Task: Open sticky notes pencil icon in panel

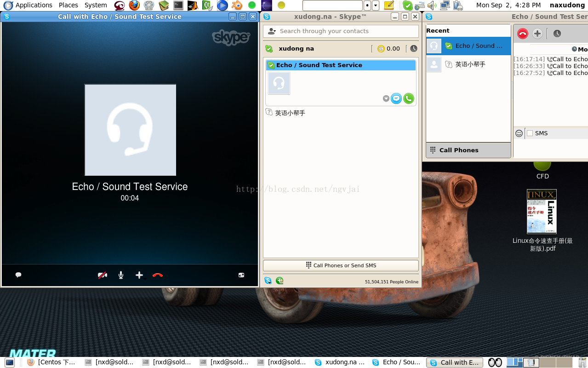Action: tap(389, 6)
